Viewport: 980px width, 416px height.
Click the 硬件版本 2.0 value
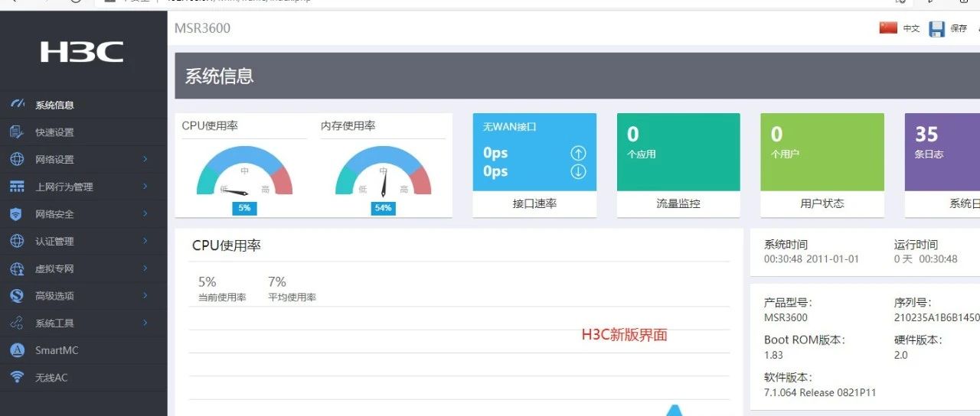click(x=901, y=355)
